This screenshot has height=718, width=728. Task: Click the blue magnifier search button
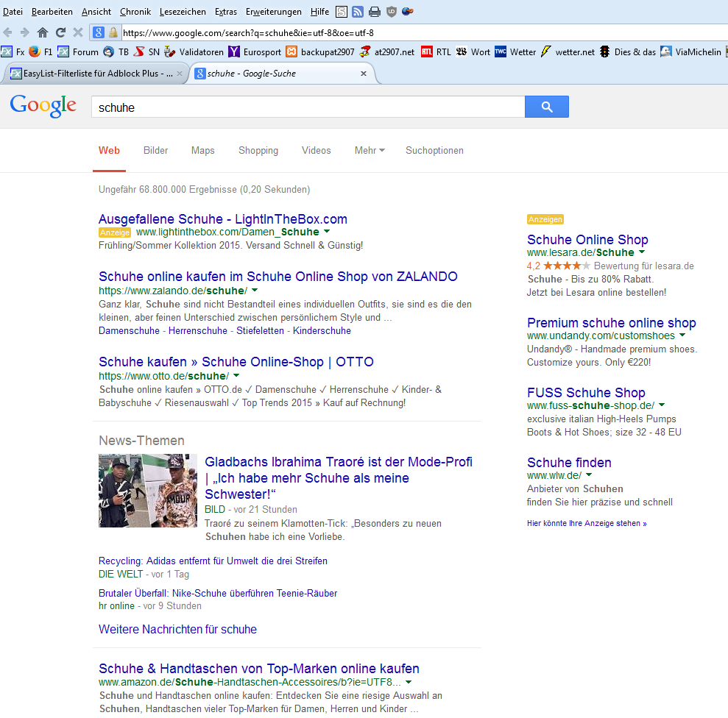pos(546,107)
